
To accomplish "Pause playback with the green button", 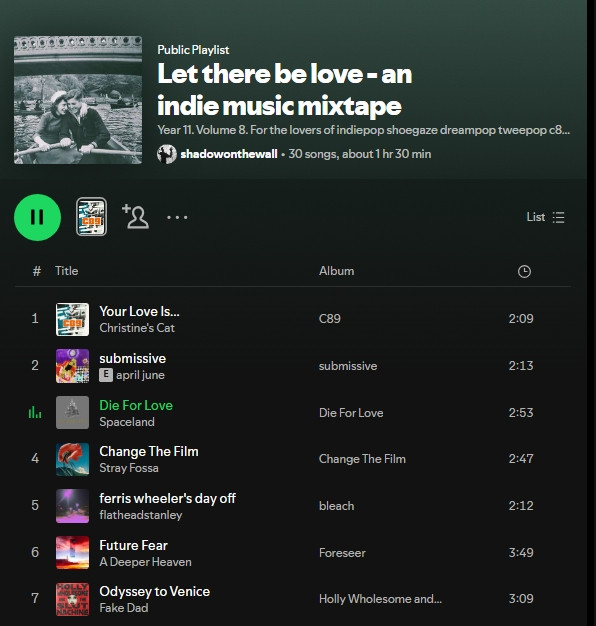I will point(37,217).
